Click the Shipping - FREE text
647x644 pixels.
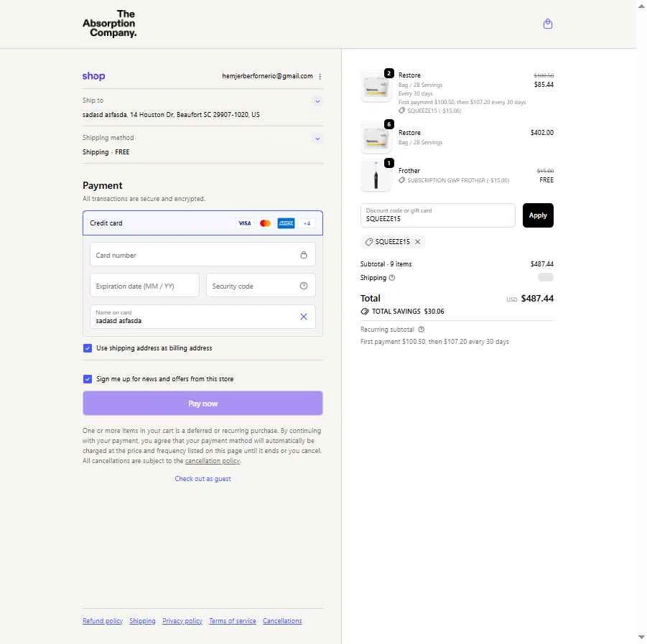point(106,152)
